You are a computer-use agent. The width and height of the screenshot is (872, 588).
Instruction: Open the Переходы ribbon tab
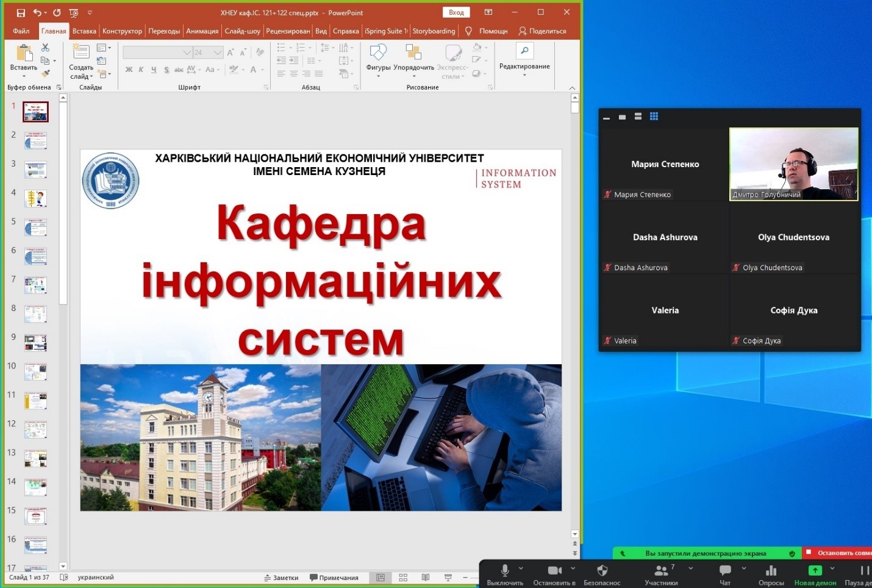pyautogui.click(x=164, y=31)
